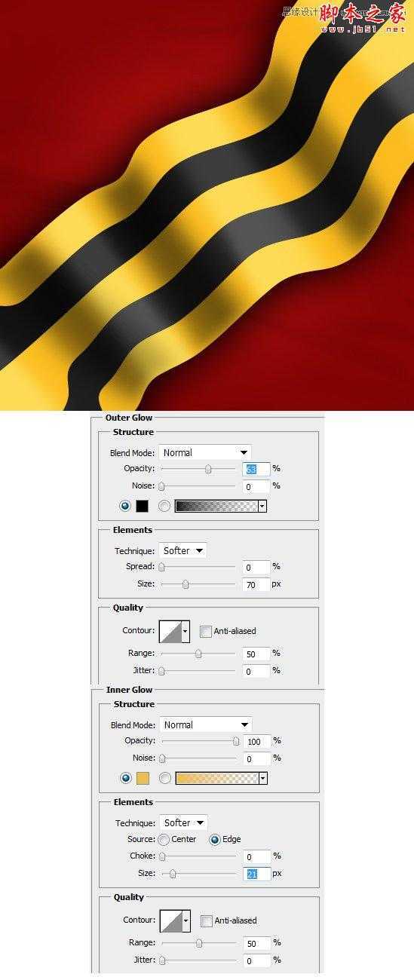
Task: Expand Inner Glow gradient dropdown arrow
Action: pyautogui.click(x=263, y=778)
